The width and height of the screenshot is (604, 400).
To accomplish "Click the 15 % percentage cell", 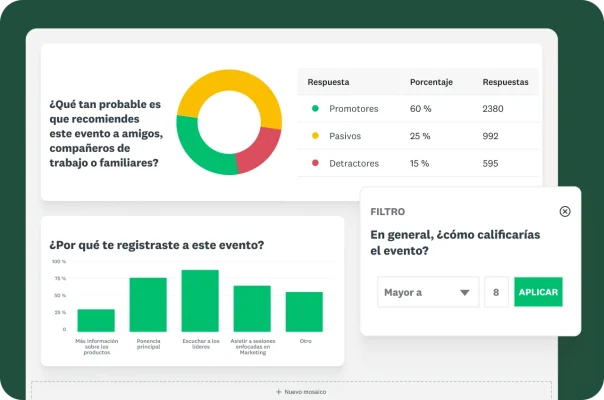I will [x=419, y=163].
